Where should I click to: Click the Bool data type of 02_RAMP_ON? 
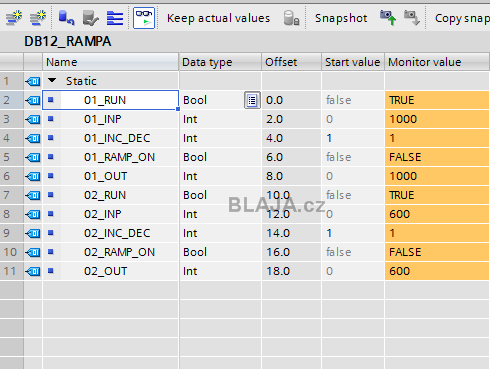click(x=220, y=252)
